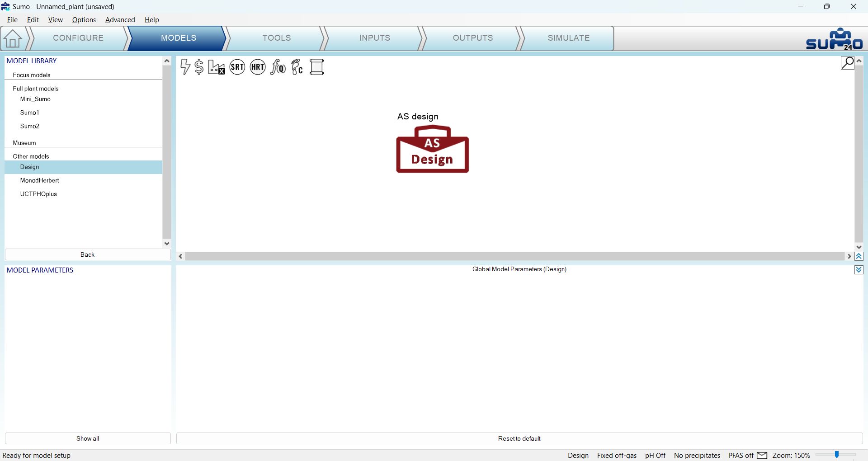The width and height of the screenshot is (868, 461).
Task: Open the dollar sign cost icon
Action: [x=199, y=67]
